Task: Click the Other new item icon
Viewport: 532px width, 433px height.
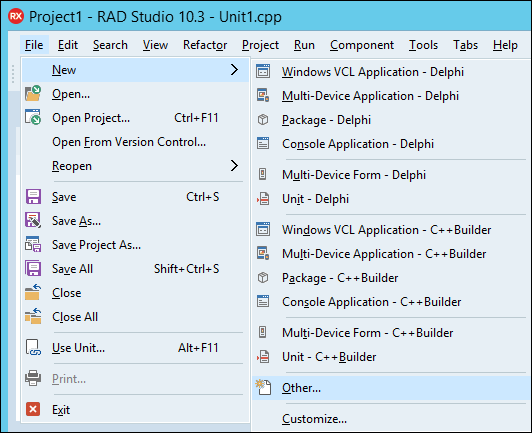Action: coord(263,387)
